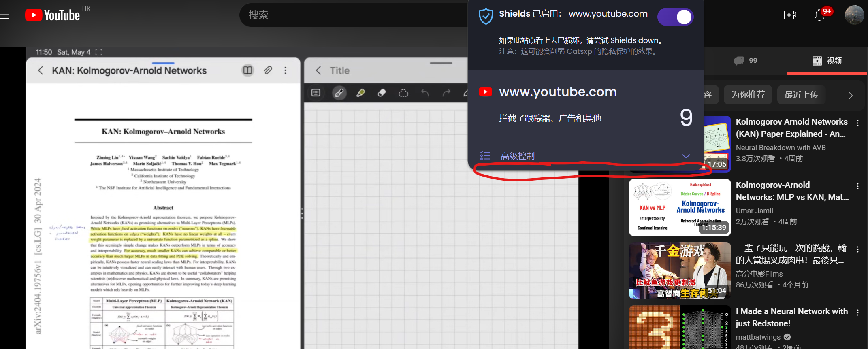This screenshot has height=349, width=868.
Task: Go back from the Title note
Action: point(318,70)
